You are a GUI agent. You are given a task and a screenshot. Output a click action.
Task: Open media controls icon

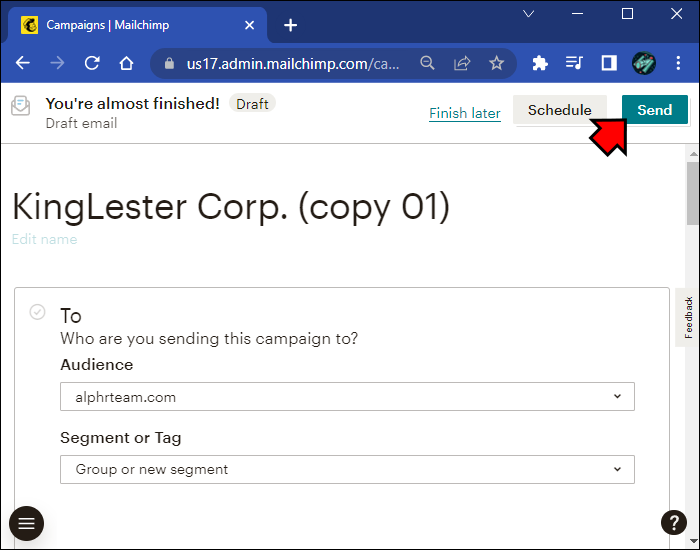click(574, 63)
